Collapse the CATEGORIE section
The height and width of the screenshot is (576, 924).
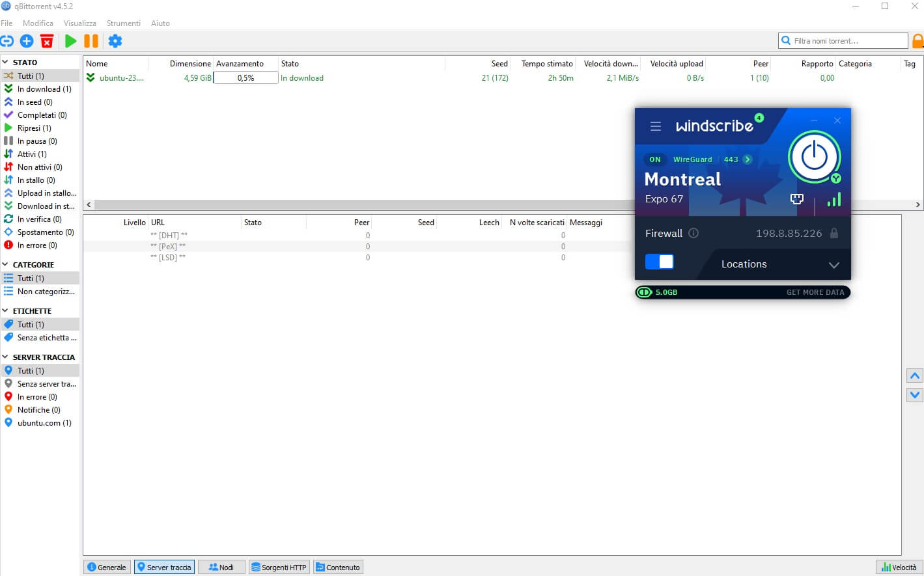(5, 265)
